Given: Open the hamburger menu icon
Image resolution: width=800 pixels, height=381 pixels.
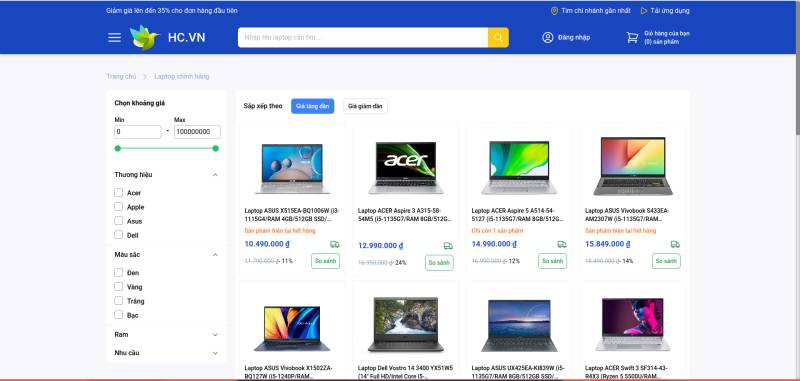Looking at the screenshot, I should [115, 37].
